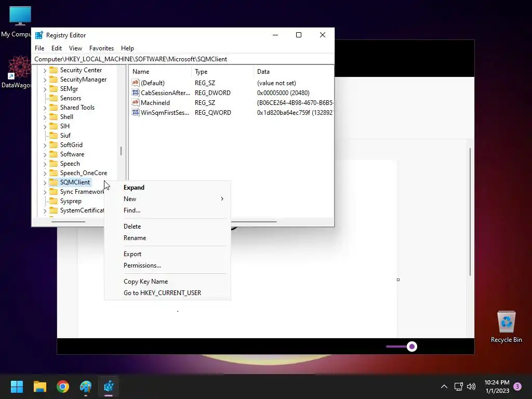532x399 pixels.
Task: Click the folder icon beside SoftGrid
Action: click(x=54, y=145)
